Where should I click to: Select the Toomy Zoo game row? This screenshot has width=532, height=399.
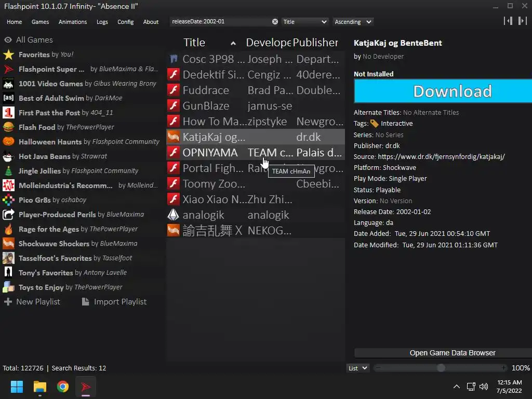[x=256, y=184]
